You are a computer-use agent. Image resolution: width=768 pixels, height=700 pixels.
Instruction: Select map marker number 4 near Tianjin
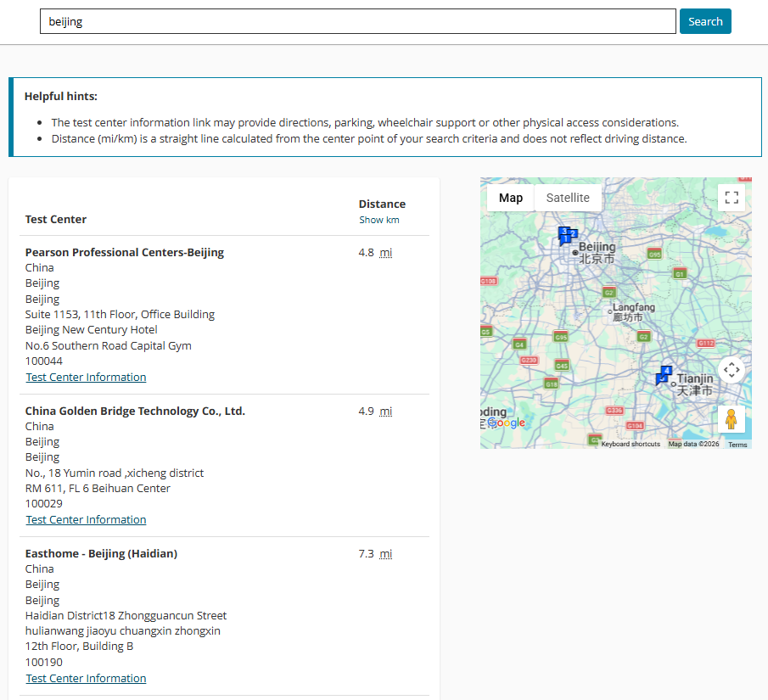pyautogui.click(x=667, y=370)
